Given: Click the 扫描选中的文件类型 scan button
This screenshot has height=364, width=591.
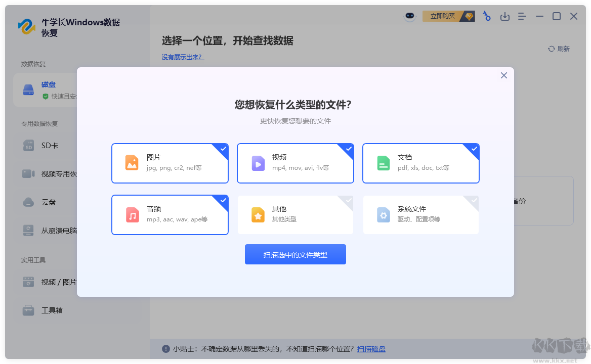Looking at the screenshot, I should (295, 254).
